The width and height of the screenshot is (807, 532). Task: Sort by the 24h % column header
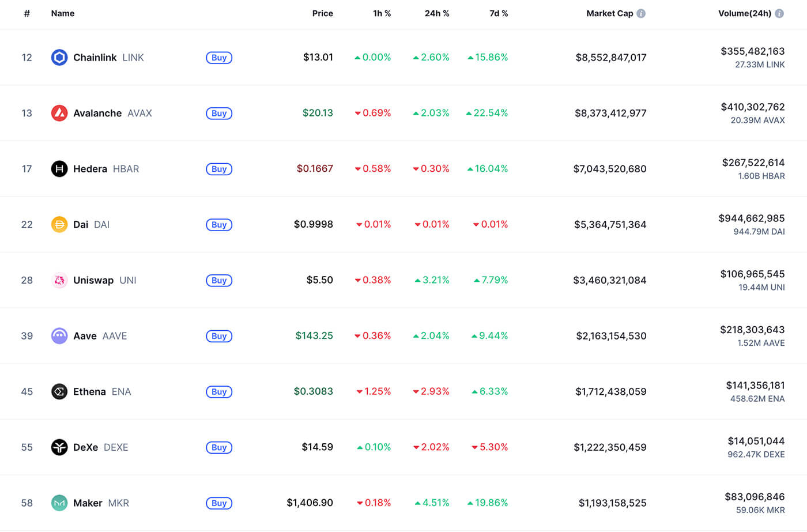click(436, 13)
